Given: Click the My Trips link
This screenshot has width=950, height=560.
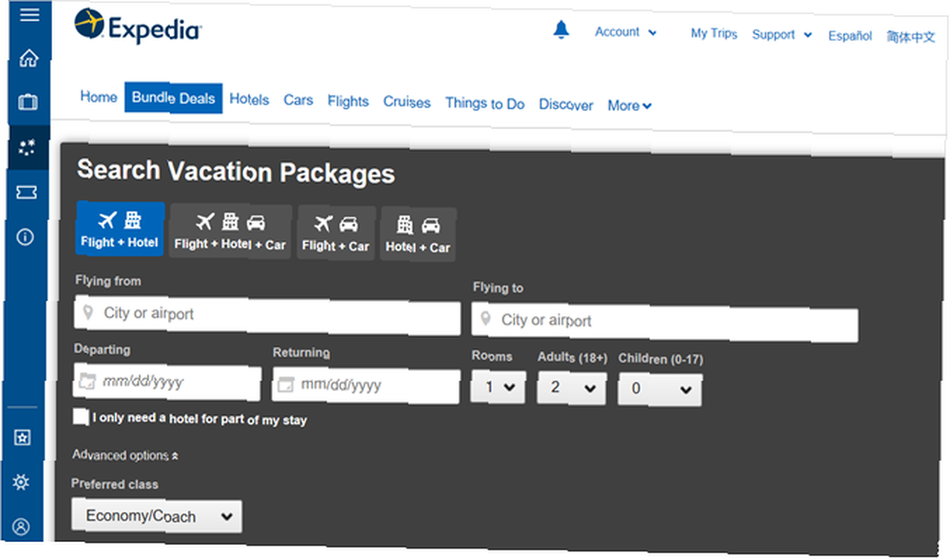Looking at the screenshot, I should click(713, 33).
